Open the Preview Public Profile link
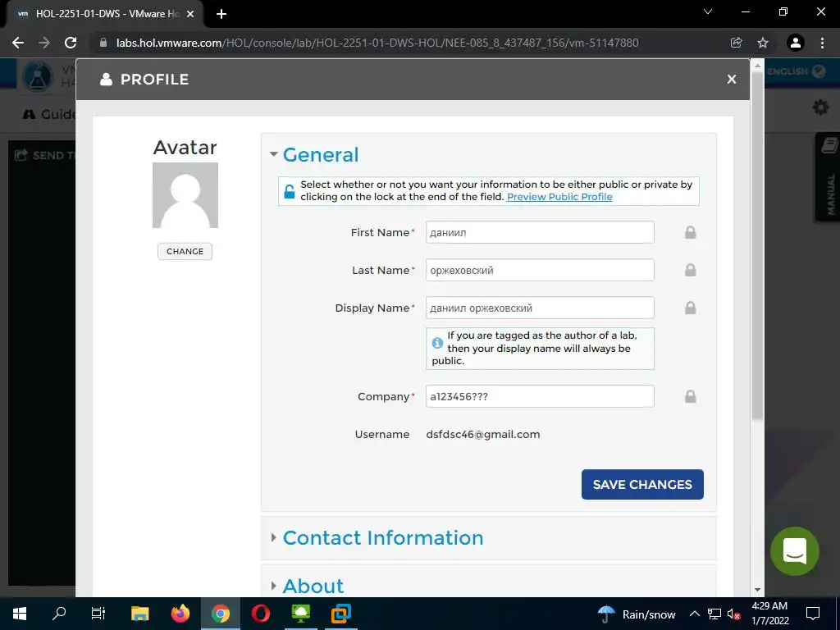Viewport: 840px width, 630px height. pyautogui.click(x=559, y=197)
